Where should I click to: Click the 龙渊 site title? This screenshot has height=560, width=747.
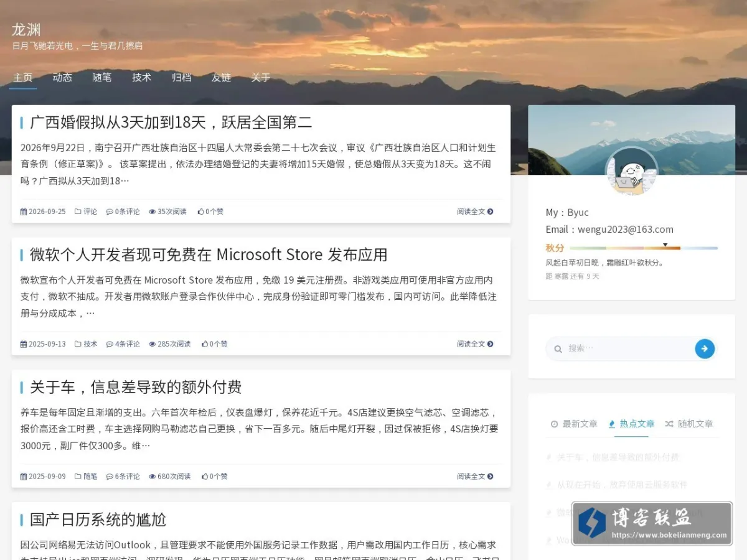(26, 29)
